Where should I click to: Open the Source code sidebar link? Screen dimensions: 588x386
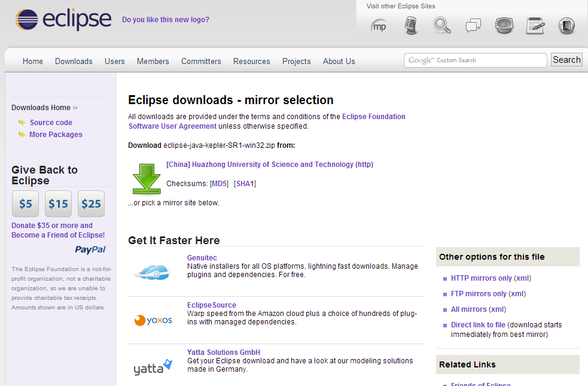pos(51,123)
